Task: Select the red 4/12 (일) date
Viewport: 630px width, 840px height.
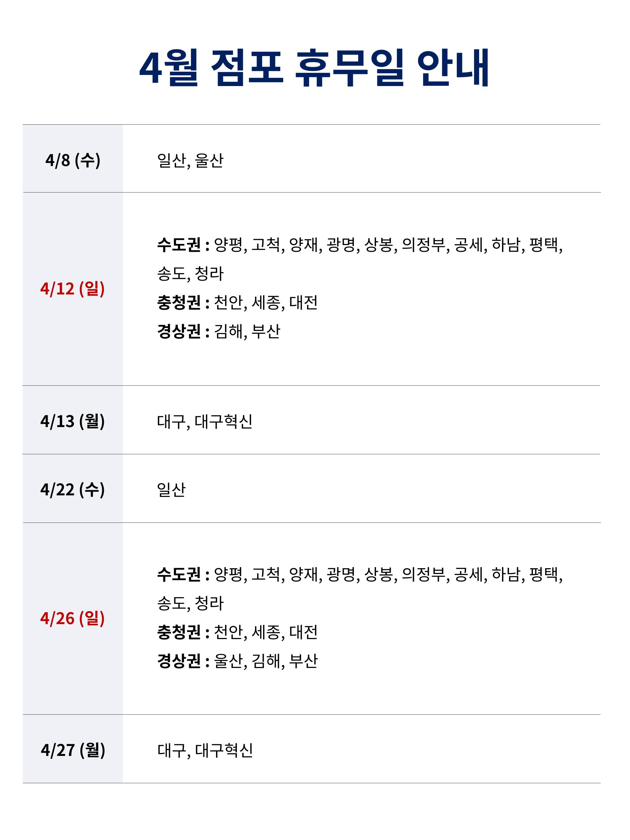Action: 72,289
